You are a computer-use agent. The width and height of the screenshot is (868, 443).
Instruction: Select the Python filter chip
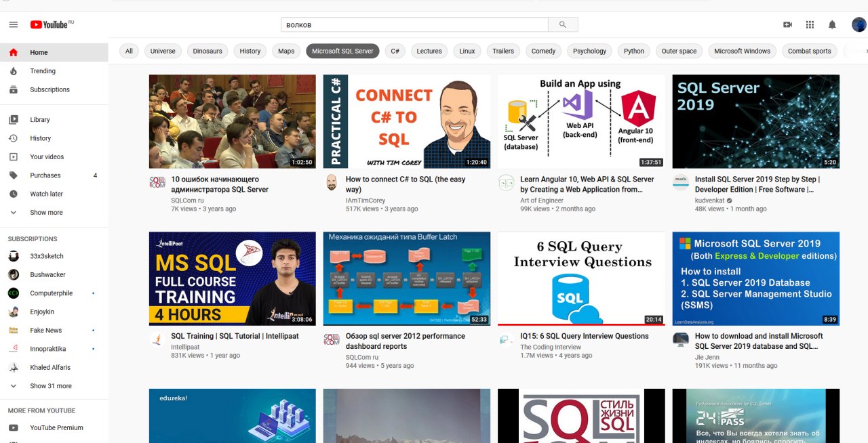coord(634,51)
